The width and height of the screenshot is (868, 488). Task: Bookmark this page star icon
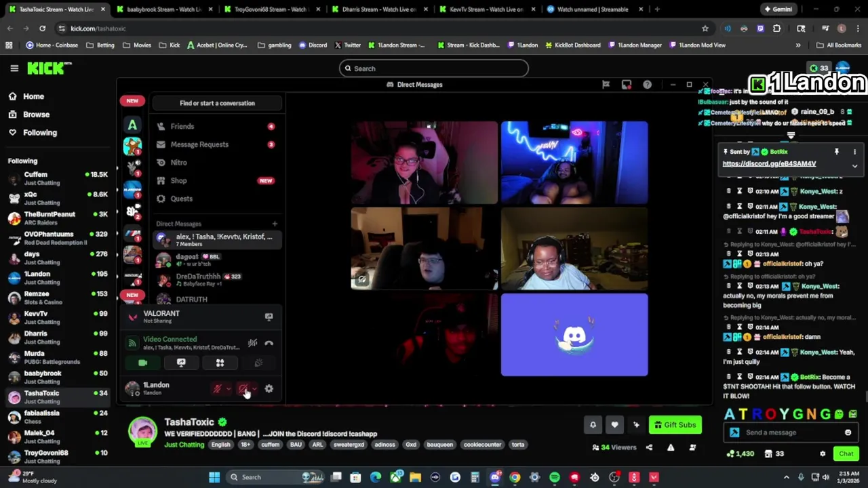[705, 28]
